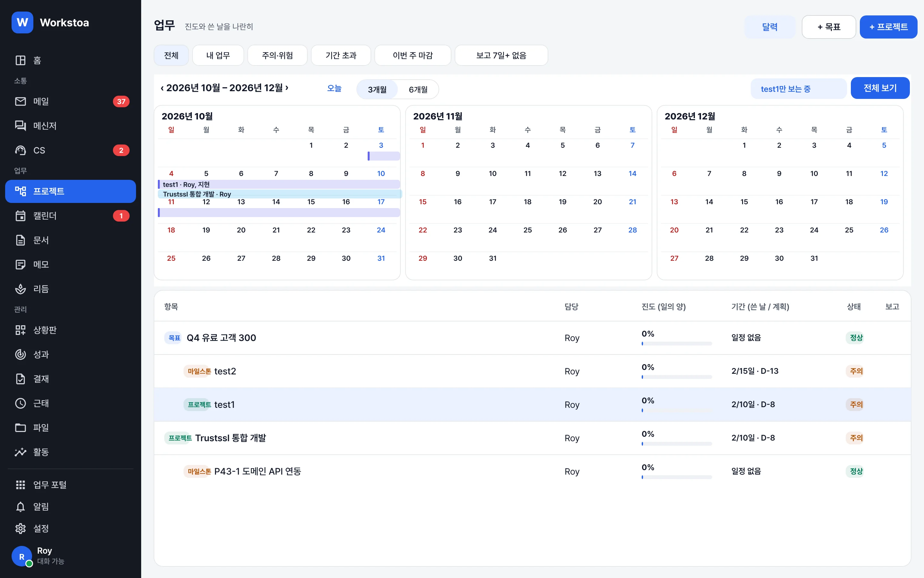Image resolution: width=924 pixels, height=578 pixels.
Task: Open the 메신저 chat icon
Action: tap(20, 126)
